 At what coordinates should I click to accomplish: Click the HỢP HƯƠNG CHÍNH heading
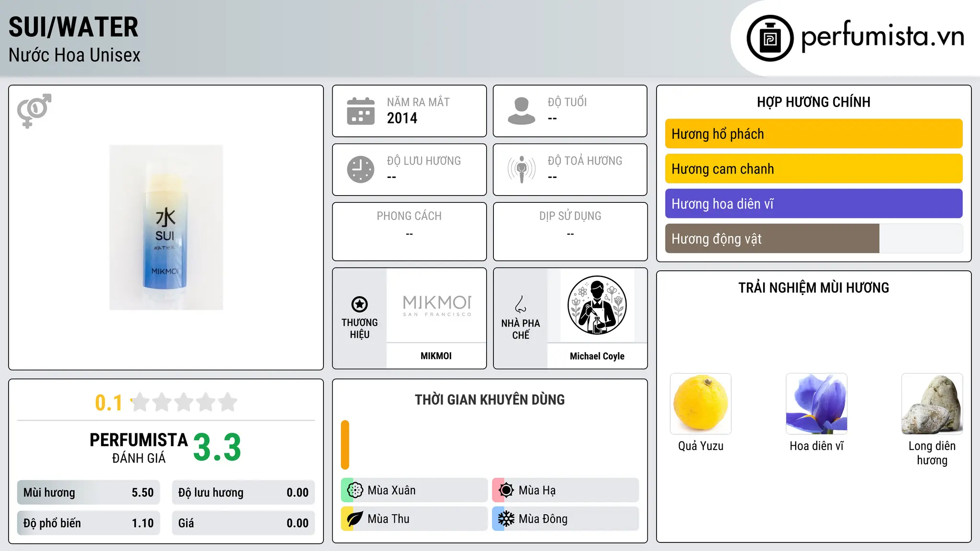coord(813,102)
